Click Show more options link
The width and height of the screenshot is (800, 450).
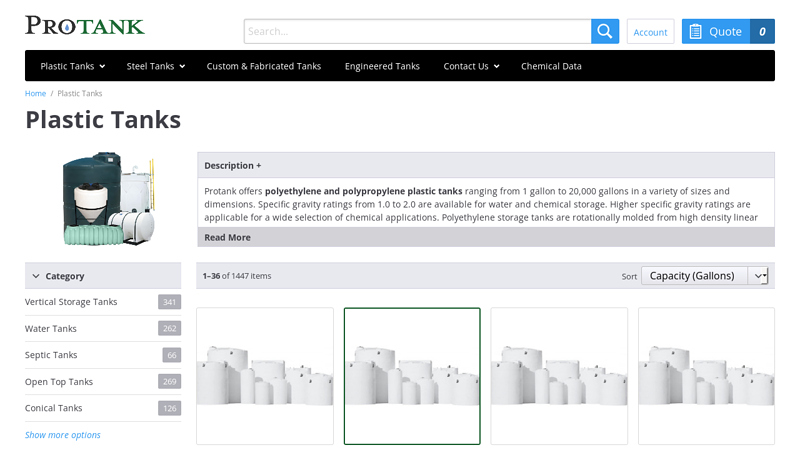click(x=63, y=435)
